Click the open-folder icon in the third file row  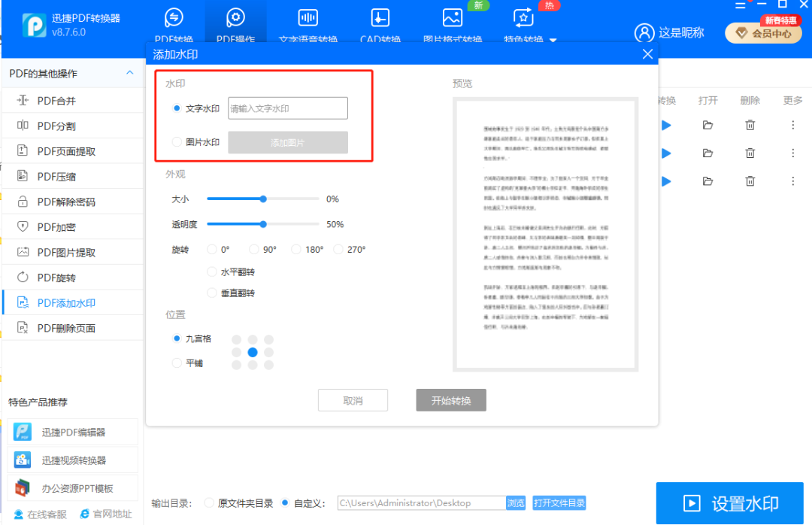(708, 181)
